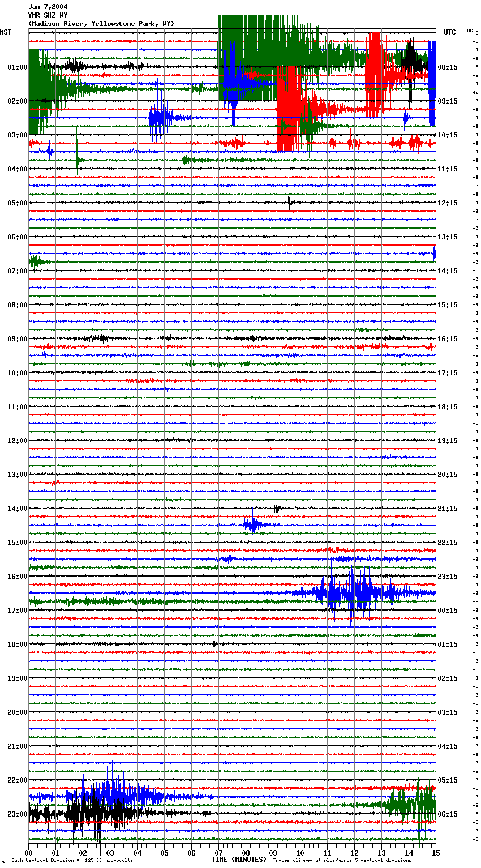The image size is (481, 868).
Task: Select the '04:00' MST hour label
Action: pos(18,169)
